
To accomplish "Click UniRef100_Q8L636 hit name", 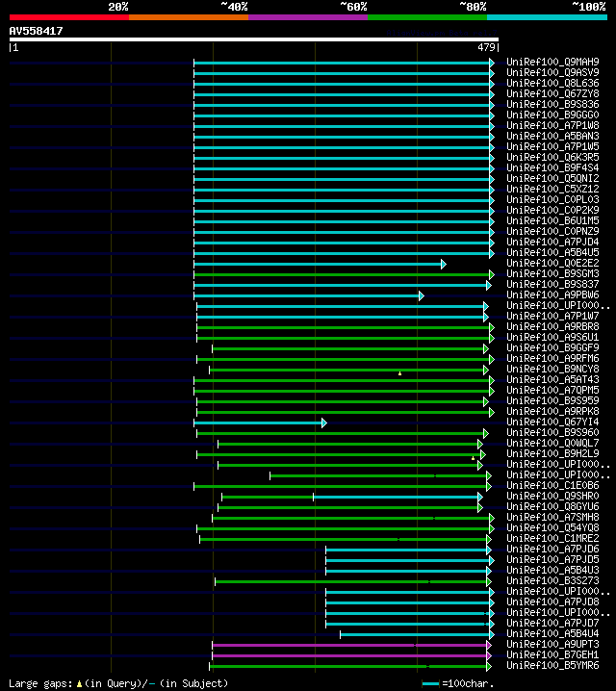I will pos(552,83).
